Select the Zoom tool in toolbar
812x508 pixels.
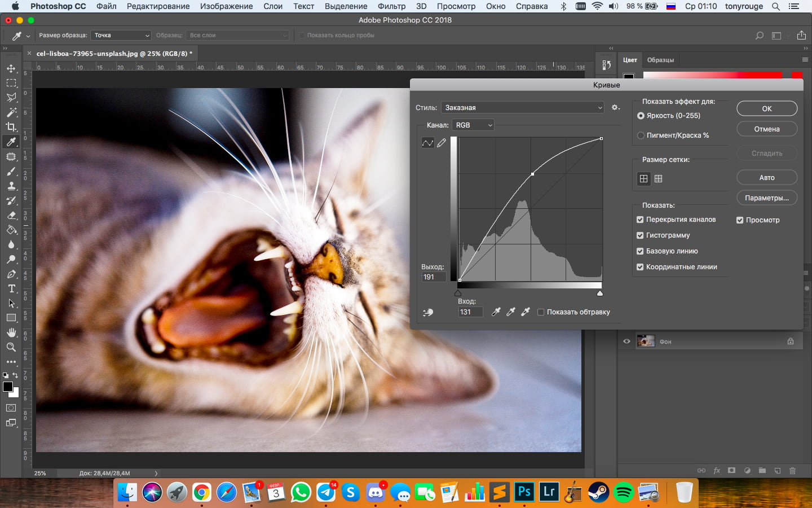[11, 347]
